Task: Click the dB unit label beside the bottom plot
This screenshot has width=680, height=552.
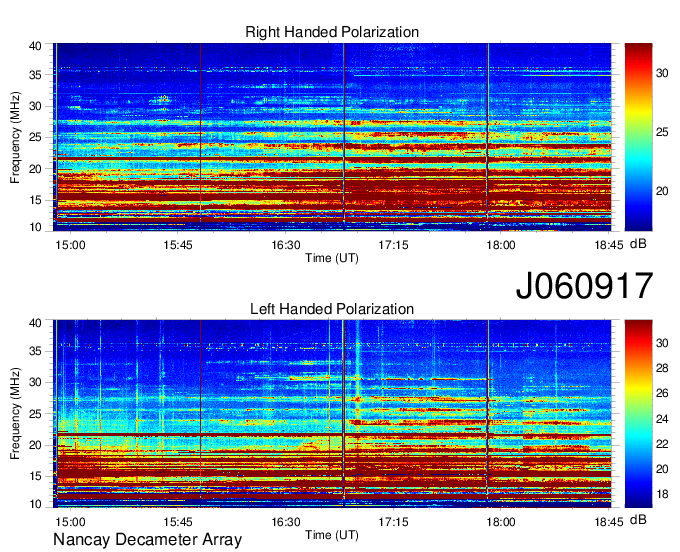Action: click(x=638, y=520)
